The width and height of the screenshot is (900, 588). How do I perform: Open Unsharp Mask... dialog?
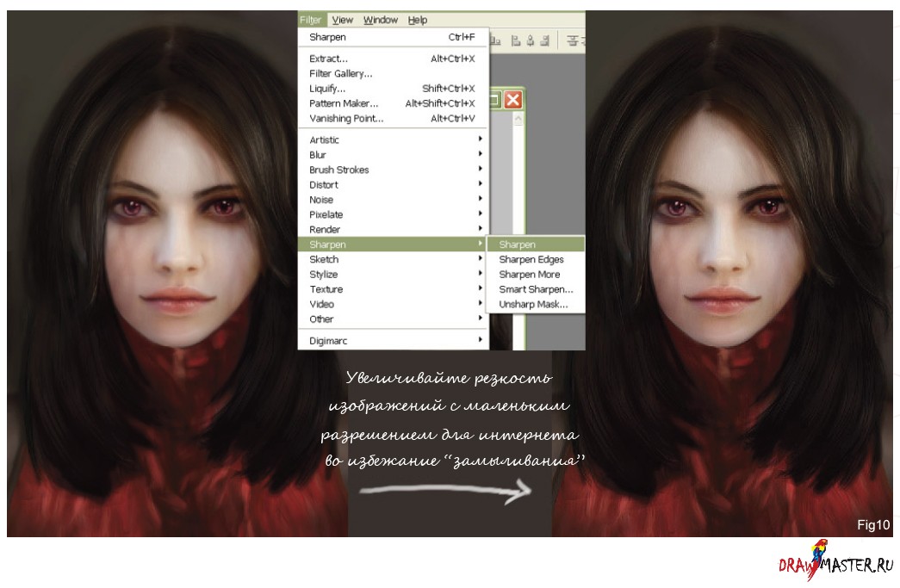coord(536,304)
